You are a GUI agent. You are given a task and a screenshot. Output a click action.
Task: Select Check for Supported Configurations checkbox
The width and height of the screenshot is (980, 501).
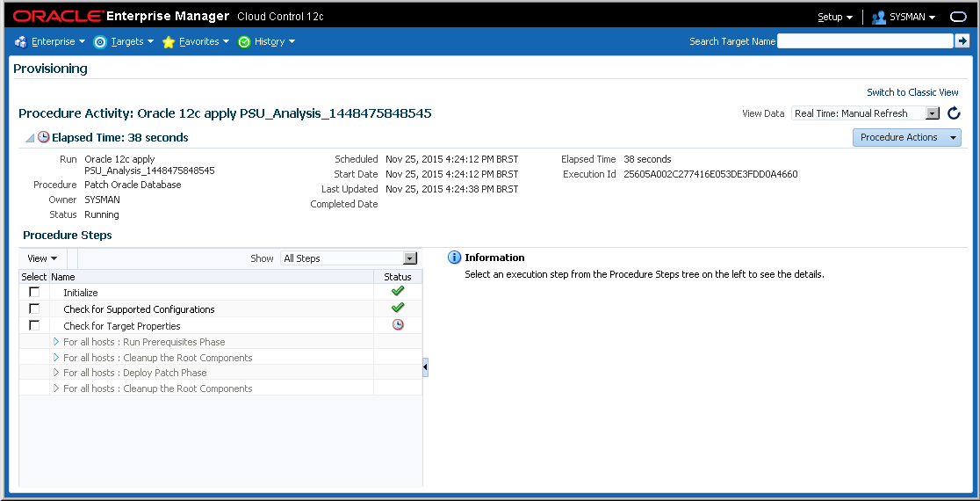tap(34, 309)
